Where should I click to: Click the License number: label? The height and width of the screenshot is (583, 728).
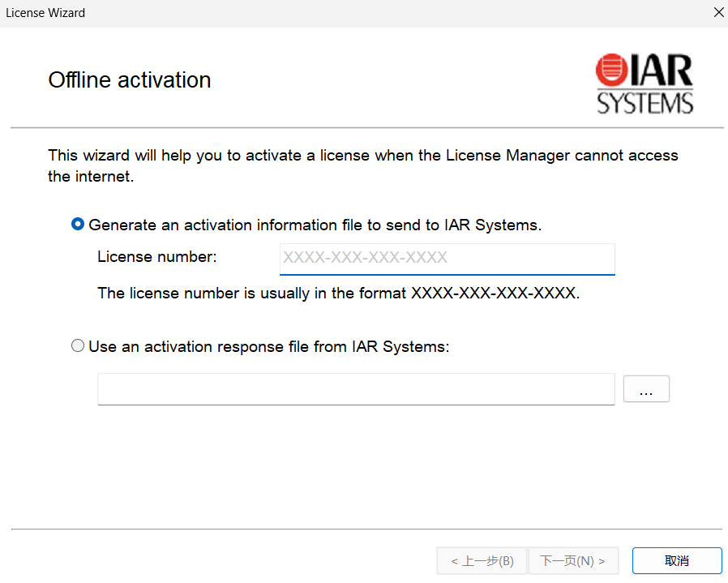[157, 256]
